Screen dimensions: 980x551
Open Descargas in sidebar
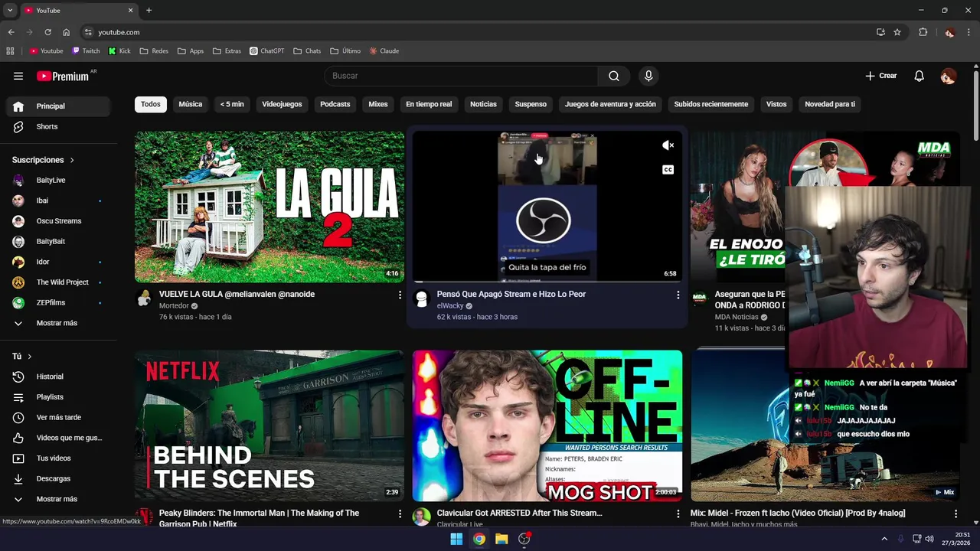pos(58,478)
